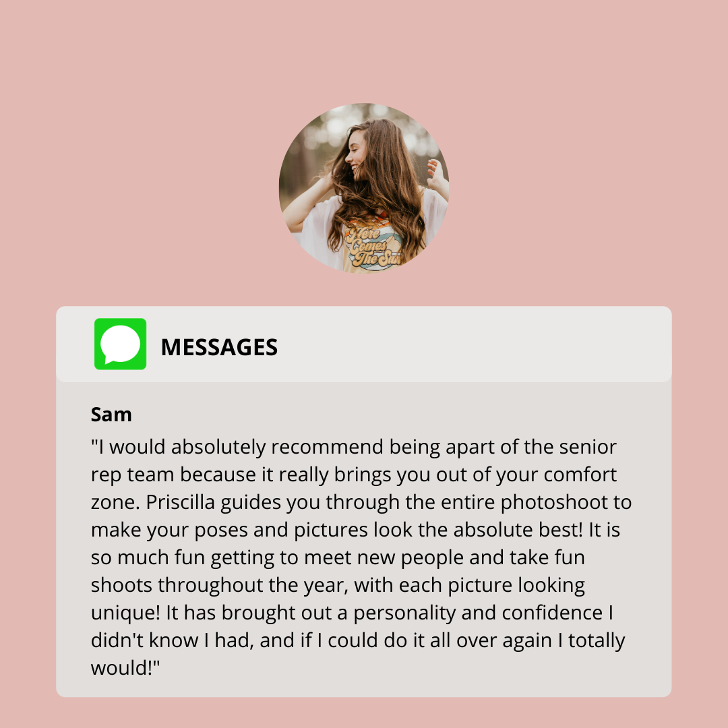Click the empty header area right of MESSAGES

point(474,344)
